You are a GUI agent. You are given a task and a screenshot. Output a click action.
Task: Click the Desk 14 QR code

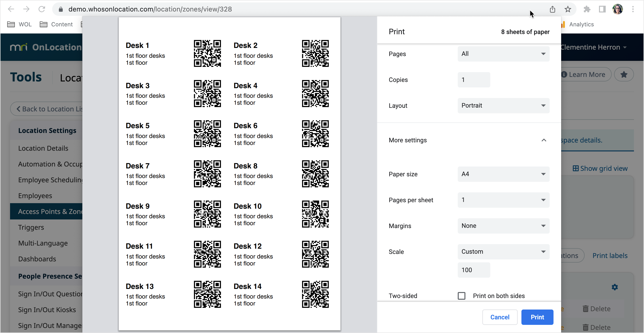(315, 294)
